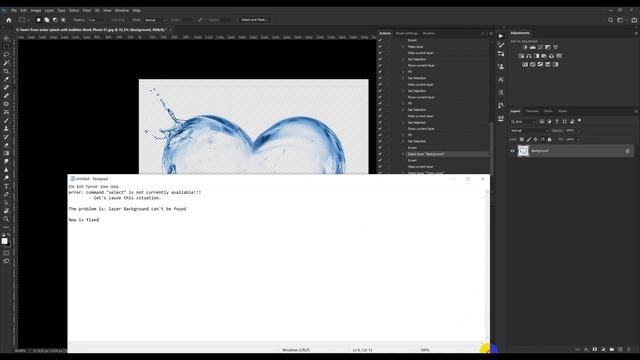Click the Share icon at top right
This screenshot has width=640, height=360.
(634, 20)
